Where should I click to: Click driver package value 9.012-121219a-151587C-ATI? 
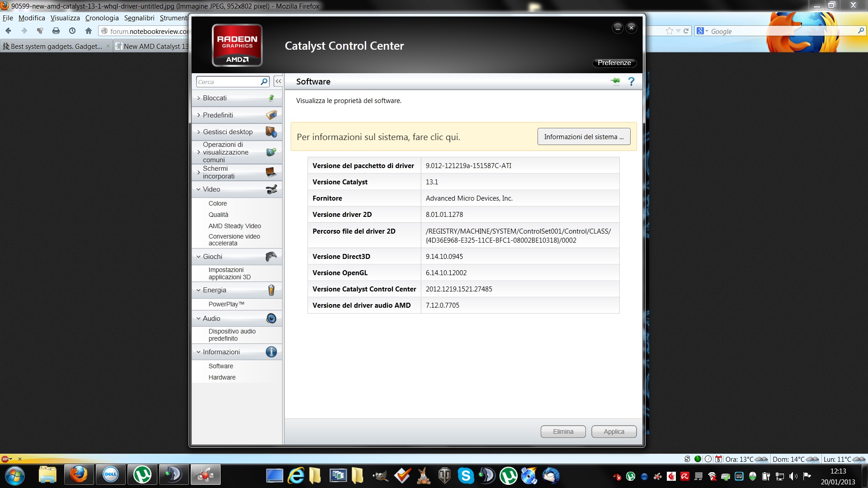(468, 165)
